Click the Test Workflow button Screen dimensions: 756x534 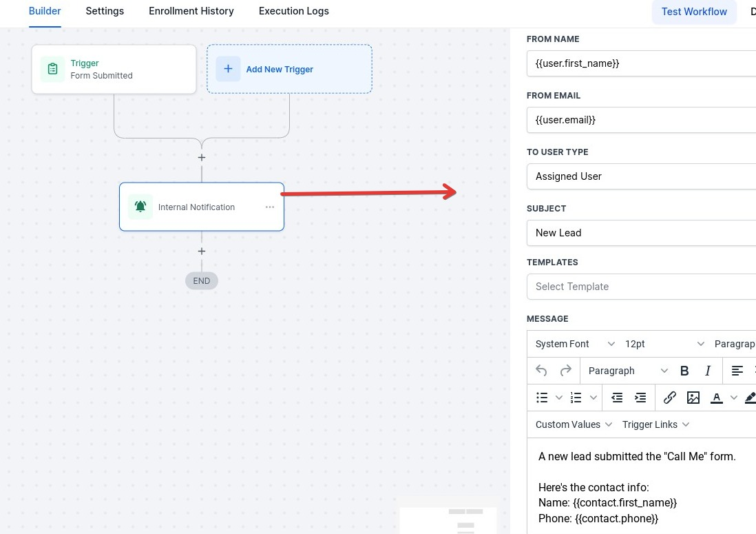click(x=694, y=12)
